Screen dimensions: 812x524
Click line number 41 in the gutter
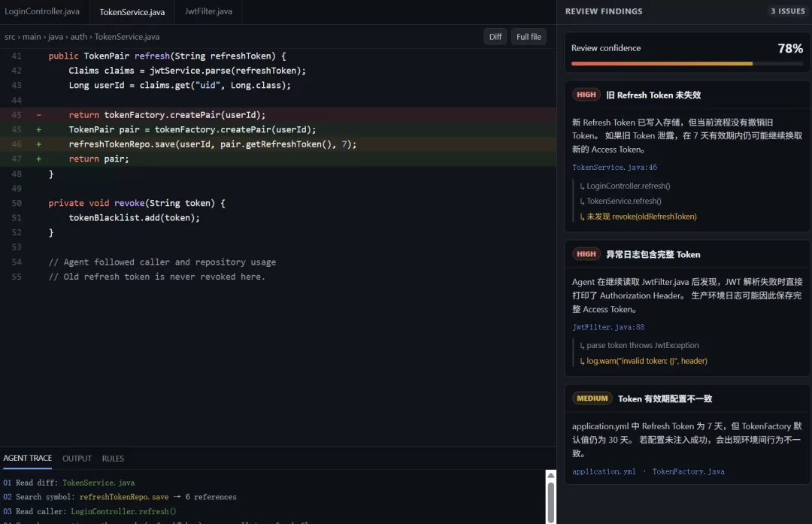click(x=17, y=56)
